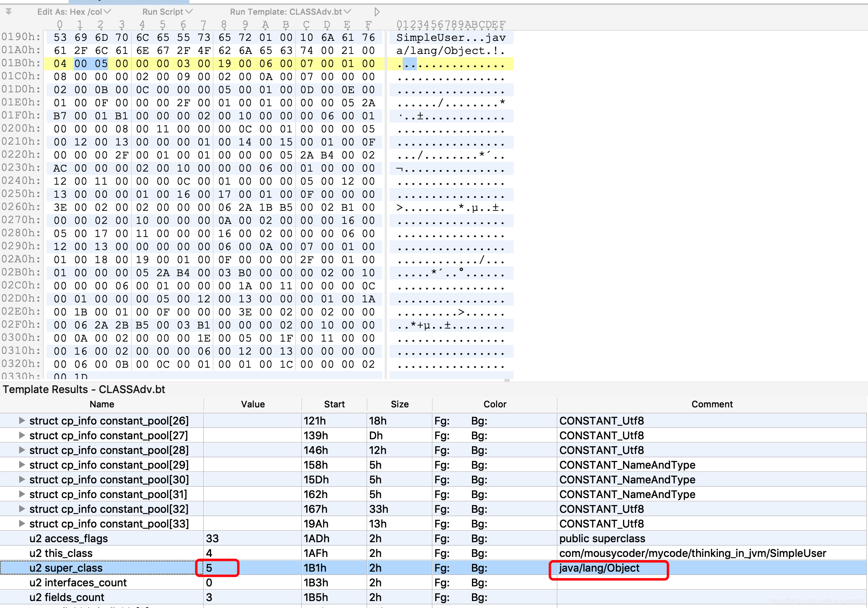Click hex byte B7 at row 01F0h

tap(60, 116)
